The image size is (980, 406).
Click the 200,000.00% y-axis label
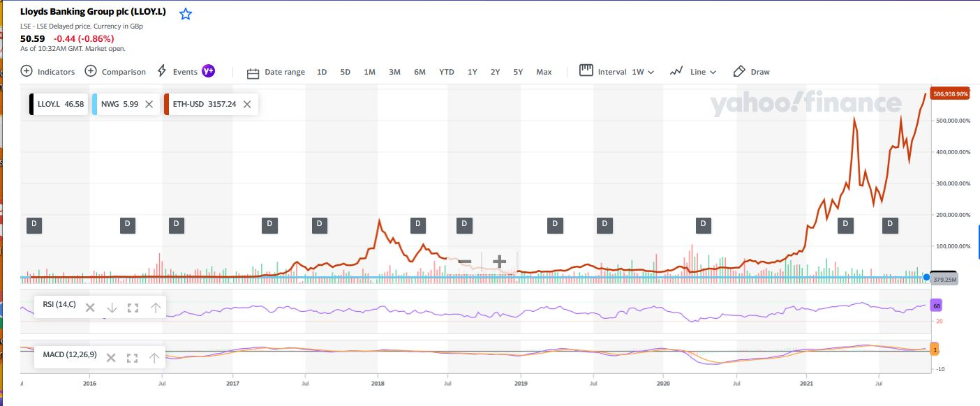point(952,215)
